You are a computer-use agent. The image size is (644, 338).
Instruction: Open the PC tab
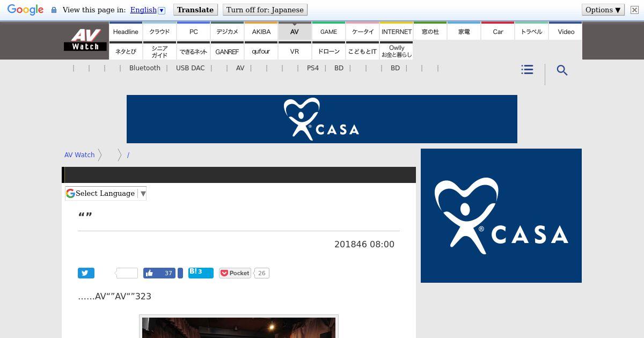pos(193,31)
